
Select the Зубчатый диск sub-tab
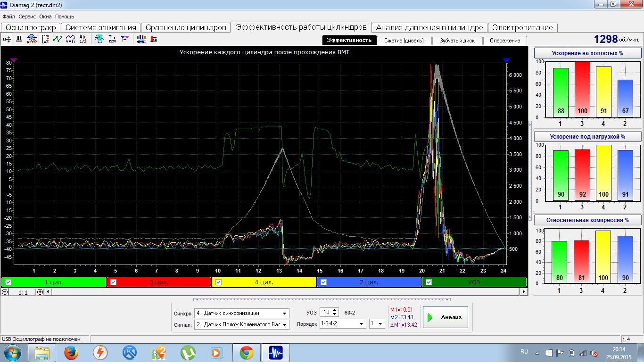point(457,41)
